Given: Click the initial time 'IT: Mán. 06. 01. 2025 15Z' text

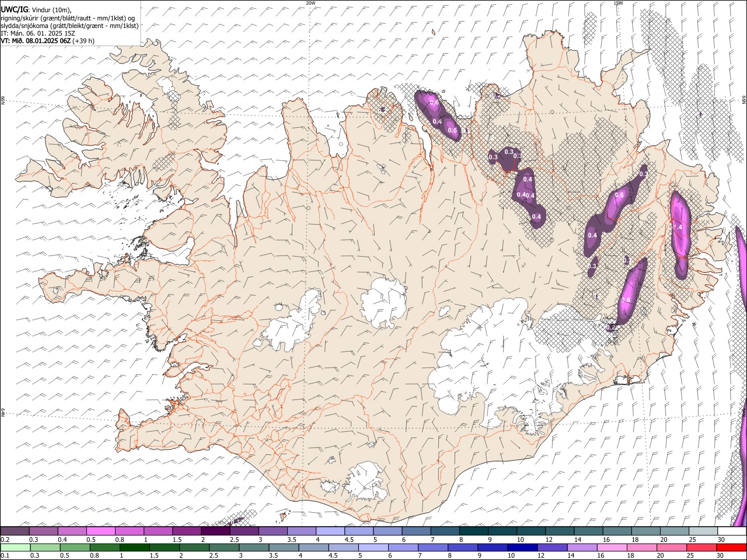Looking at the screenshot, I should [38, 33].
